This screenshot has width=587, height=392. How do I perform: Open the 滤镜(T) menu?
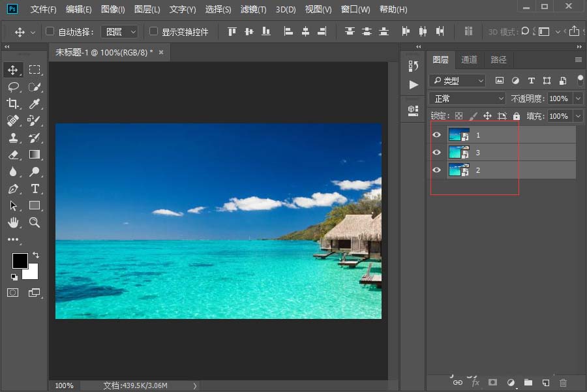(x=253, y=10)
